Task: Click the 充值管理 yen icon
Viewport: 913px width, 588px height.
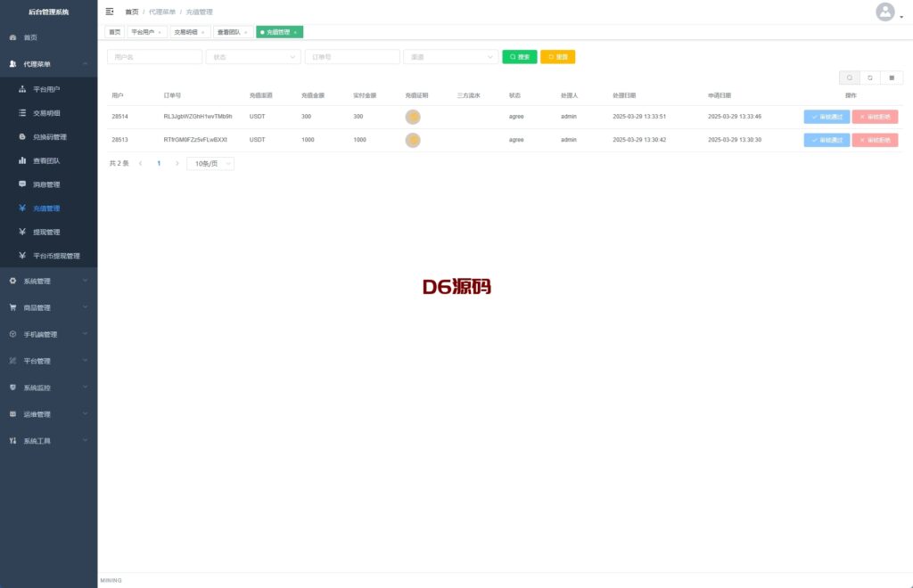Action: tap(22, 208)
